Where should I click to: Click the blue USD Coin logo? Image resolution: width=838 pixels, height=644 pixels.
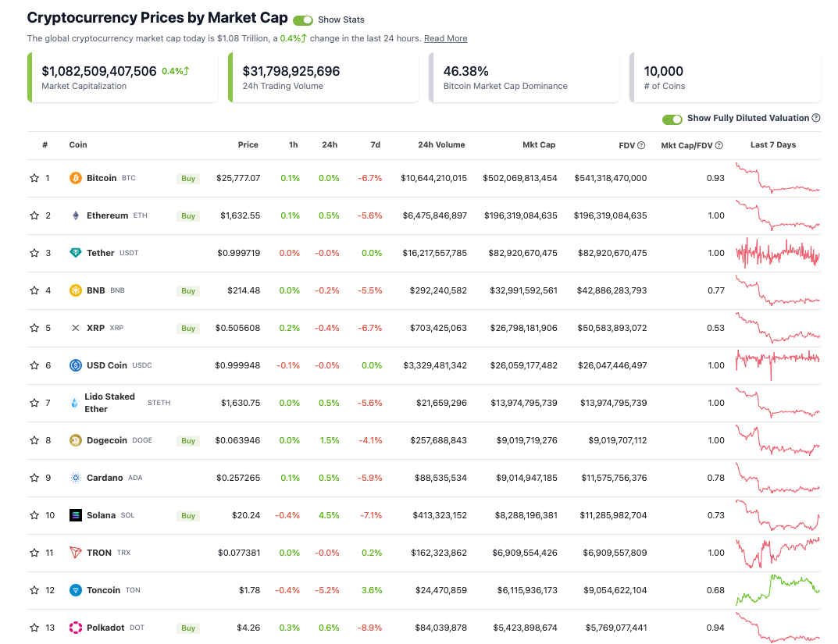click(x=76, y=365)
